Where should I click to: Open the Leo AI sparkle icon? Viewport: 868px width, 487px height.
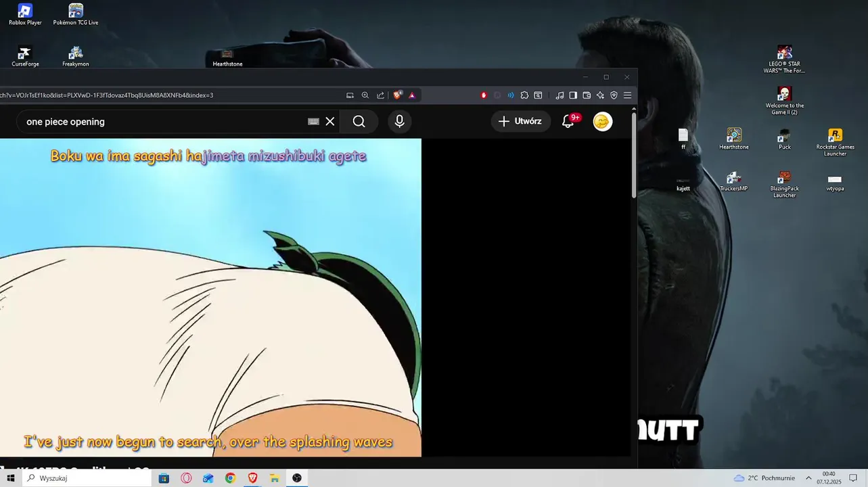[600, 95]
